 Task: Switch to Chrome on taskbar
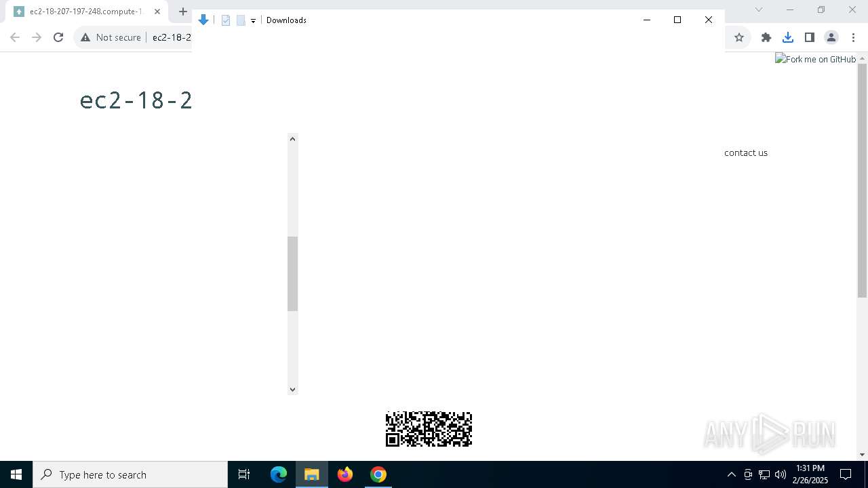coord(378,474)
